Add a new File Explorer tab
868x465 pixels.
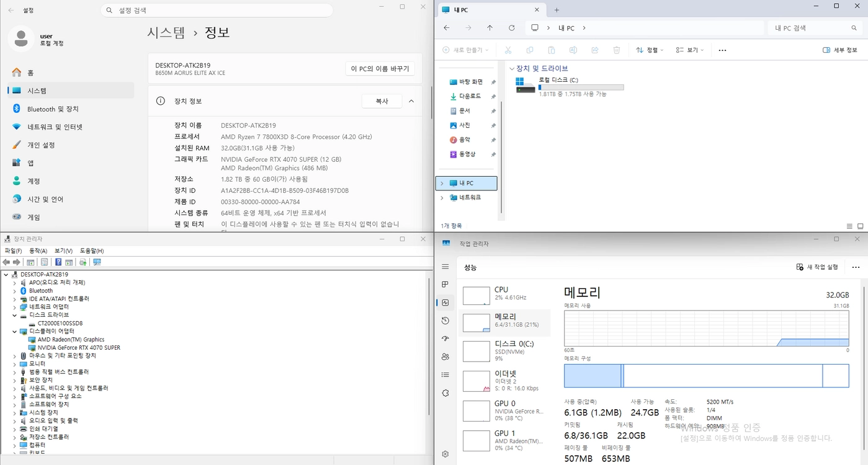[x=557, y=10]
